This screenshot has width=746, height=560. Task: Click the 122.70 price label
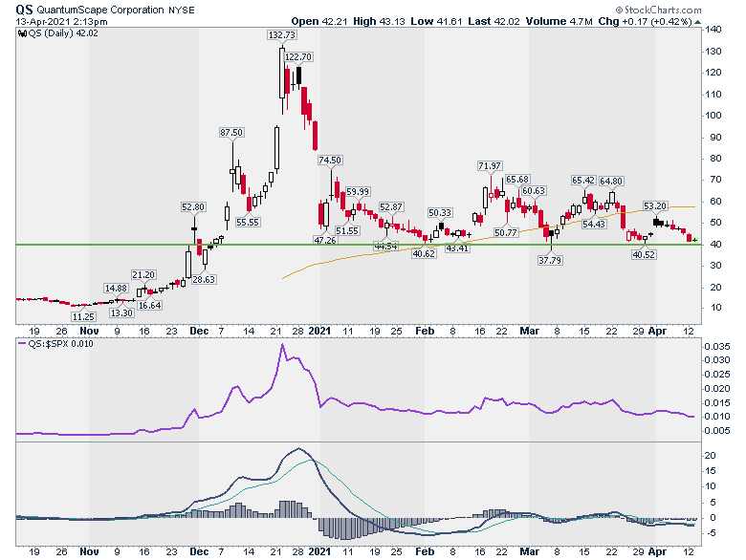click(298, 57)
